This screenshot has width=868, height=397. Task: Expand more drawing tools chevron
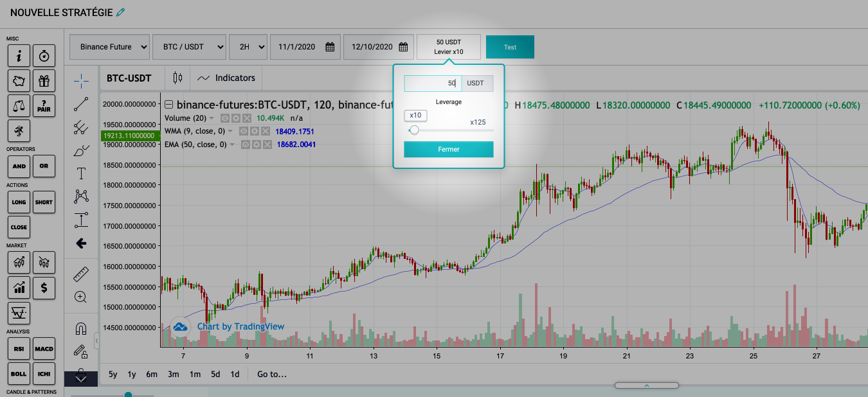pos(81,379)
